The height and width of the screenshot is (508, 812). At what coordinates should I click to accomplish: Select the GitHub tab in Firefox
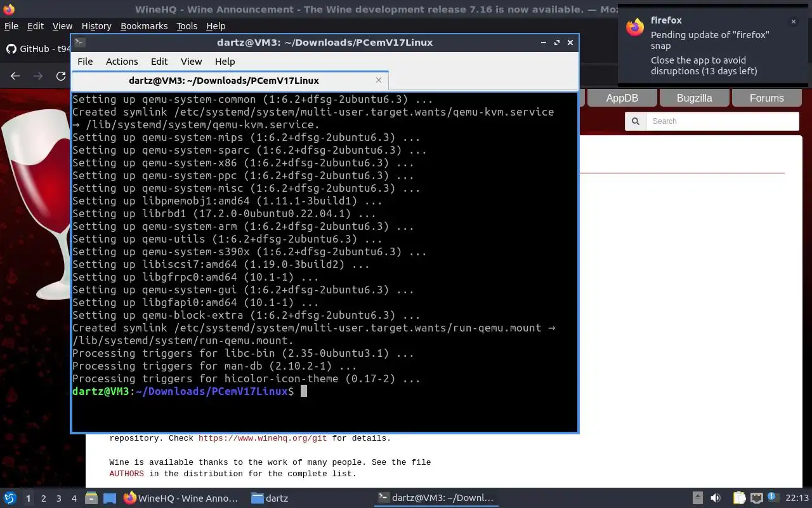pos(37,49)
